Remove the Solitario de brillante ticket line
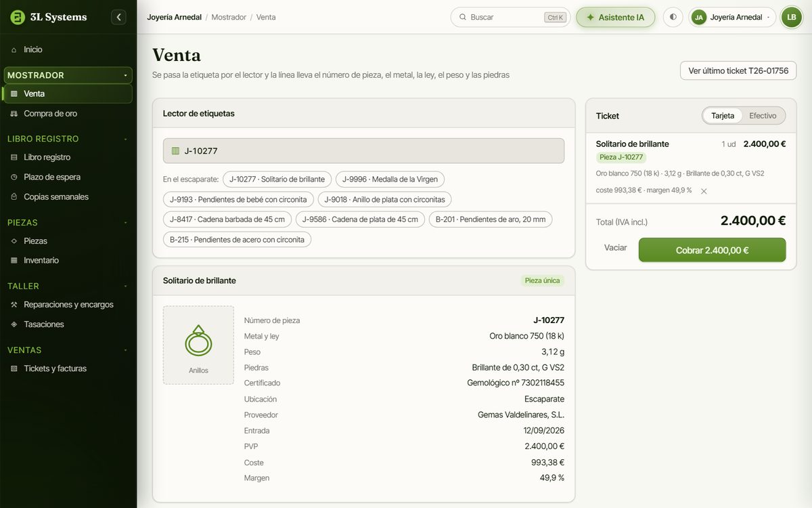 (x=704, y=191)
